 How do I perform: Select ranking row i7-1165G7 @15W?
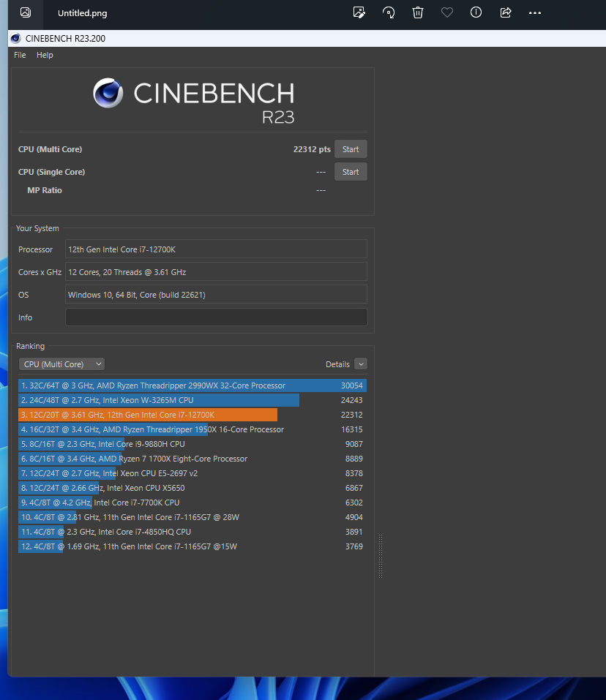click(192, 546)
